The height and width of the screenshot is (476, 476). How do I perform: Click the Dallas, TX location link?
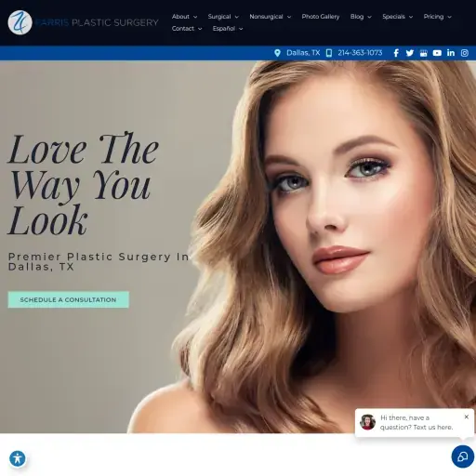303,53
